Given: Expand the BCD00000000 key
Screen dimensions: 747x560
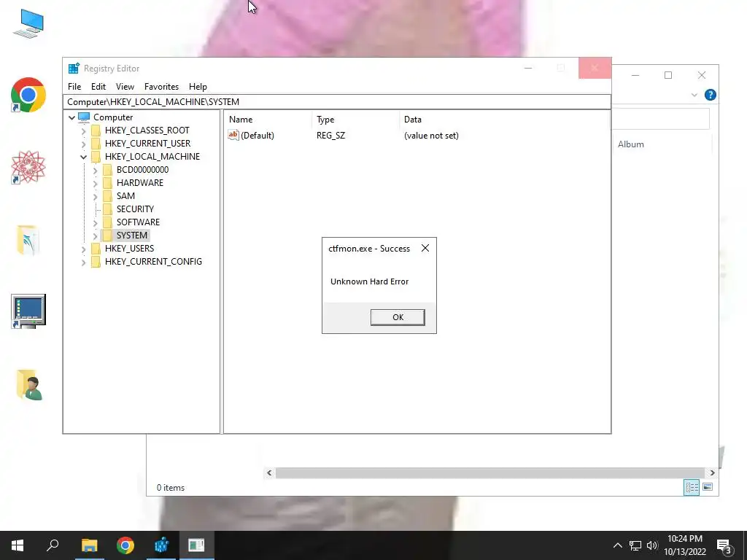Looking at the screenshot, I should tap(96, 170).
